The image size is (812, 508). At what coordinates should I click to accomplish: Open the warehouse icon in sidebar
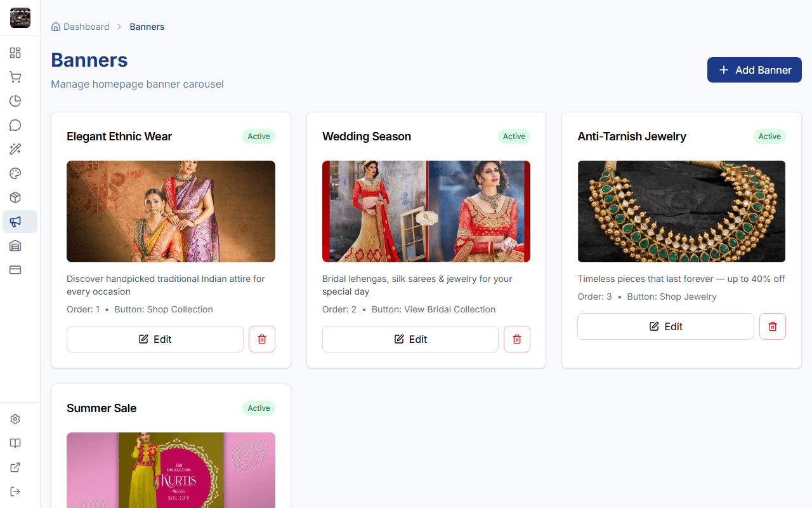tap(15, 246)
